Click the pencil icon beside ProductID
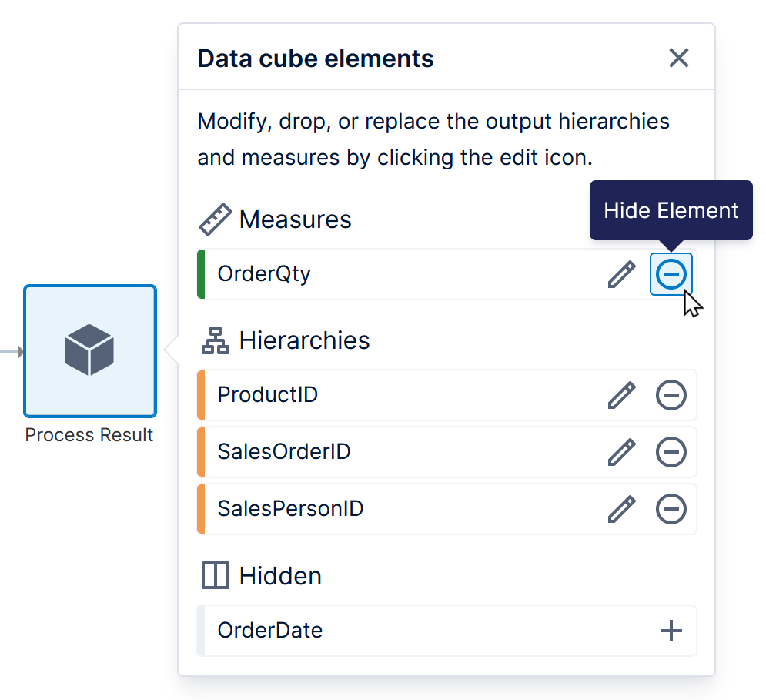766x700 pixels. pos(621,395)
